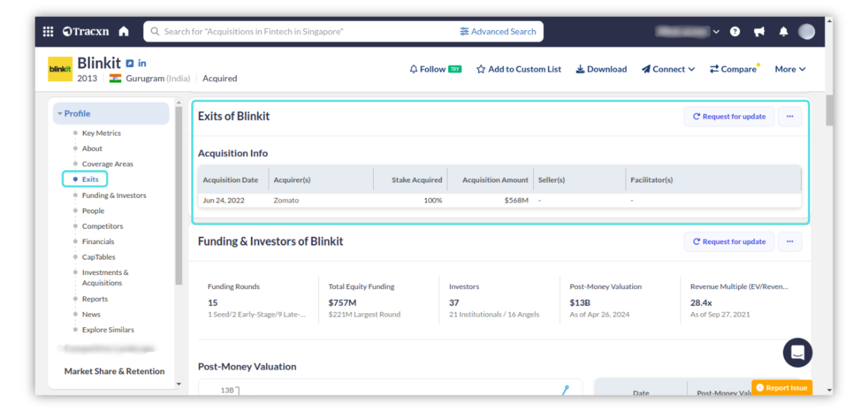Image resolution: width=868 pixels, height=415 pixels.
Task: Open the More dropdown menu
Action: pyautogui.click(x=790, y=69)
